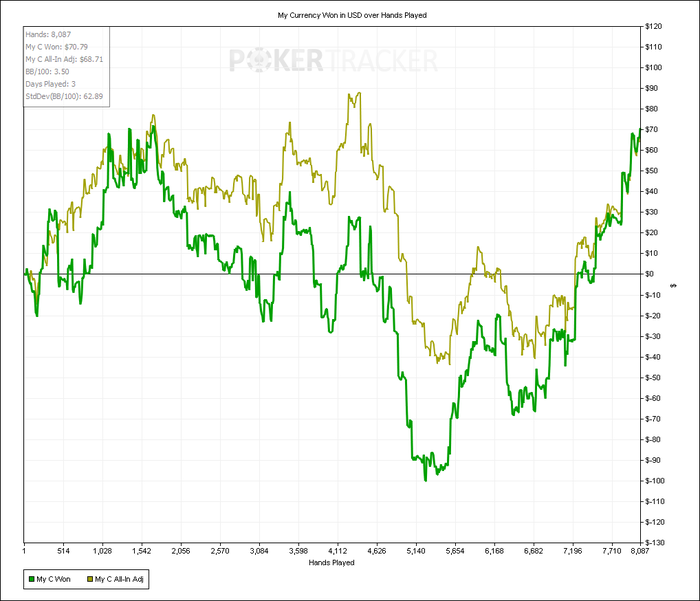This screenshot has width=700, height=601.
Task: Click the 'My C All-In Adj: $68.71' stat
Action: (x=64, y=59)
